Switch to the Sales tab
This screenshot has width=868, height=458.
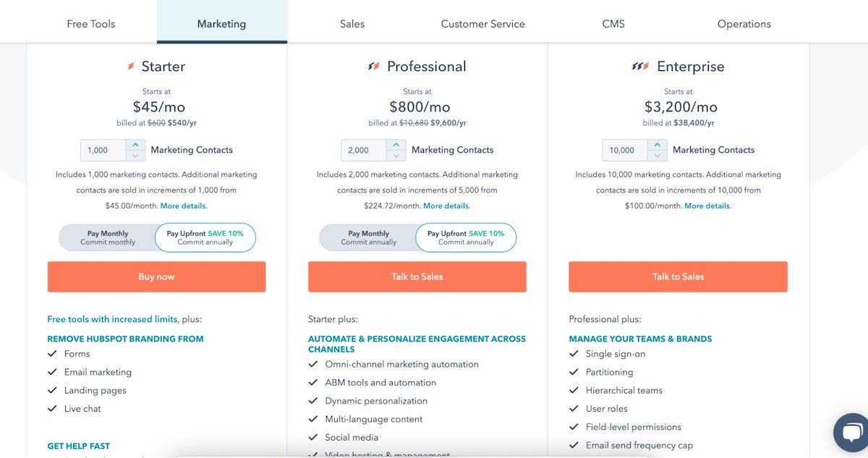(x=352, y=24)
